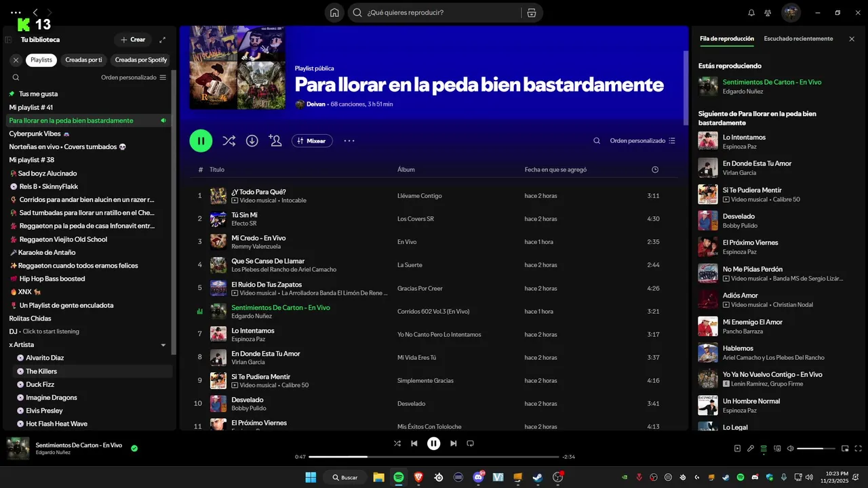Open Windows Start menu
This screenshot has width=868, height=488.
[x=311, y=477]
